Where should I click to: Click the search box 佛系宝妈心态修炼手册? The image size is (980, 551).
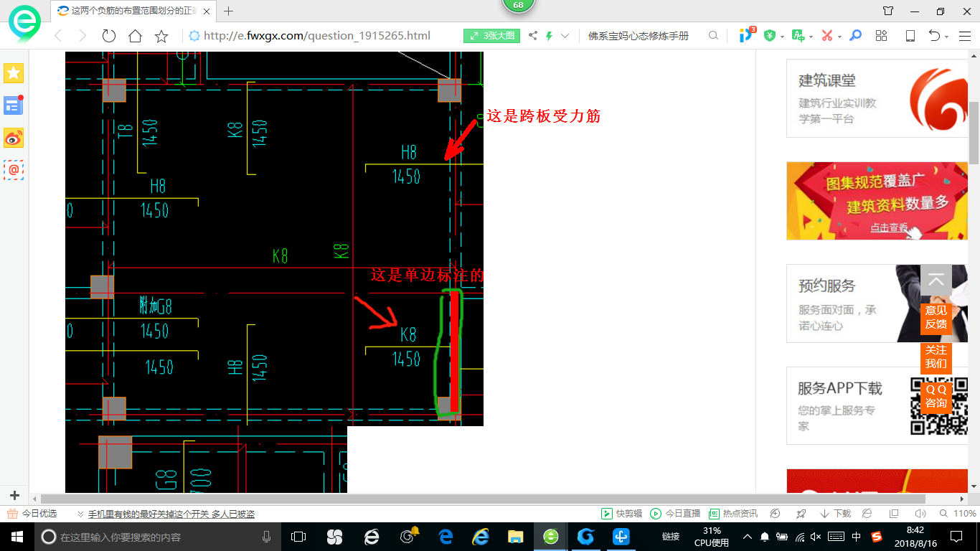(x=639, y=35)
